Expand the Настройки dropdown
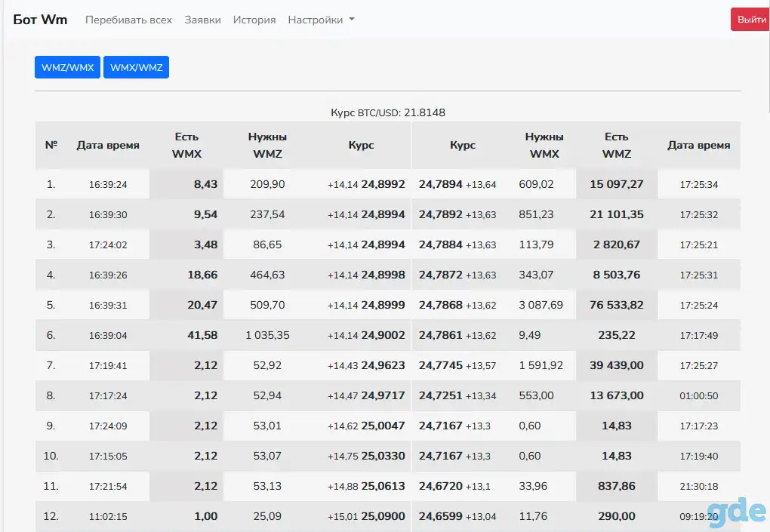 click(x=321, y=20)
